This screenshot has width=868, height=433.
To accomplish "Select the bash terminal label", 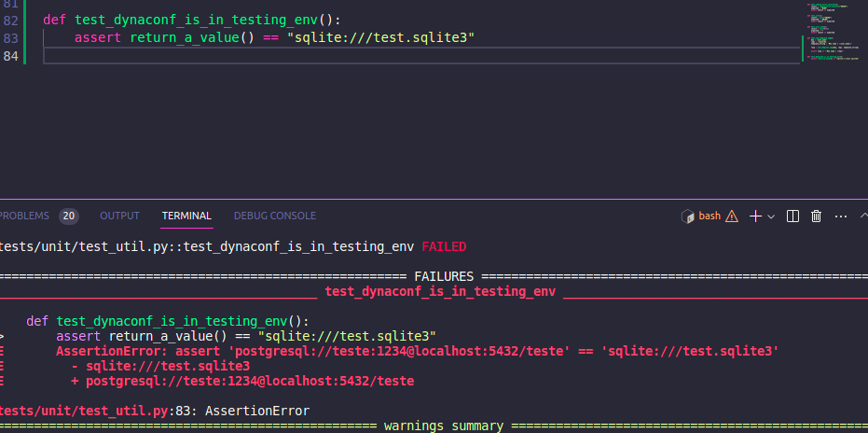I will (710, 216).
